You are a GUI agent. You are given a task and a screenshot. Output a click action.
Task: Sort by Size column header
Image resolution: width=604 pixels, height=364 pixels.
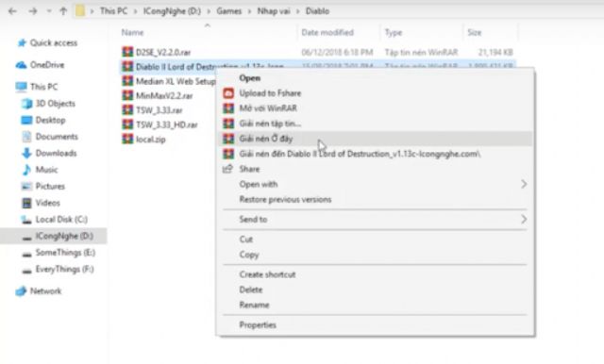[474, 32]
